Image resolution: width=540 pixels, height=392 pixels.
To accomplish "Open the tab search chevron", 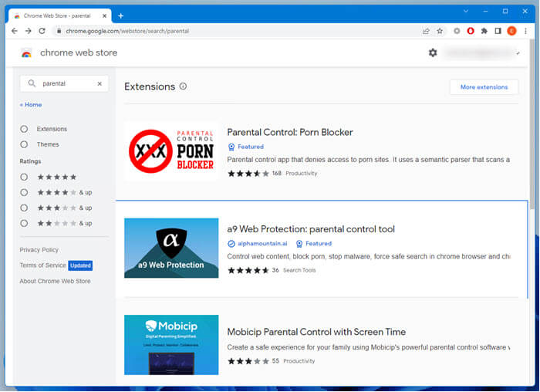I will coord(466,11).
